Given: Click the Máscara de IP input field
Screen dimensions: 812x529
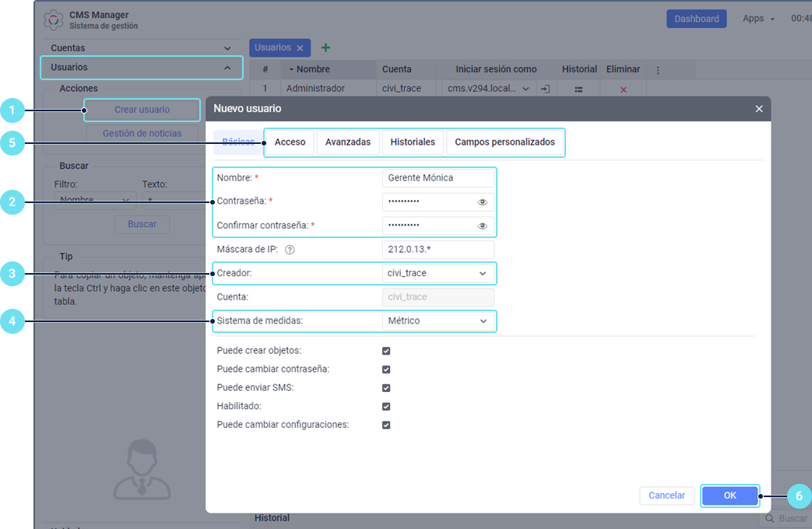Looking at the screenshot, I should coord(438,250).
